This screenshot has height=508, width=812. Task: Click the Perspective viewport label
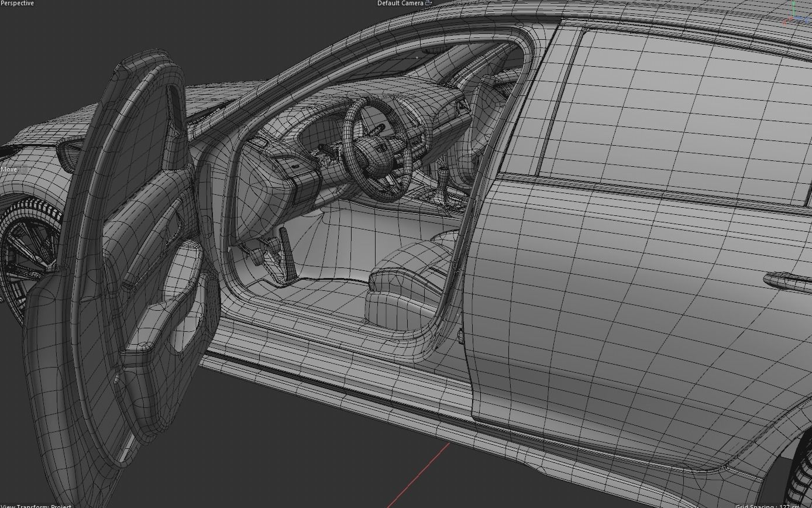pos(17,4)
